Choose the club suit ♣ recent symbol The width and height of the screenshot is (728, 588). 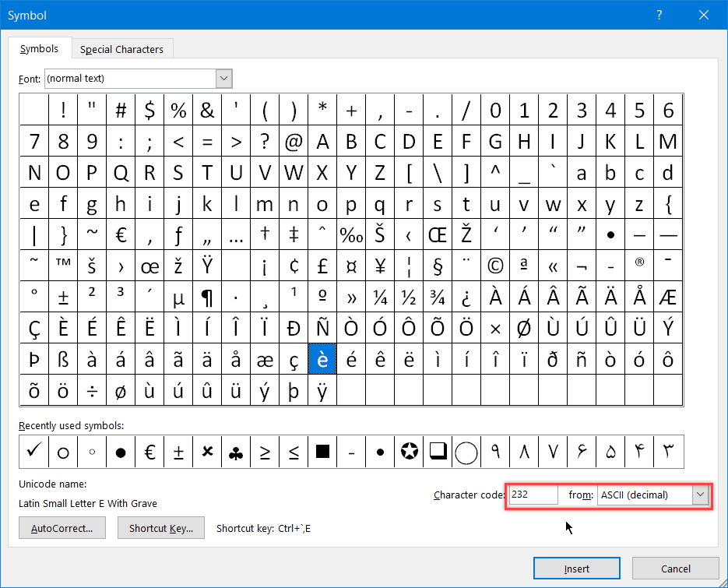point(236,452)
